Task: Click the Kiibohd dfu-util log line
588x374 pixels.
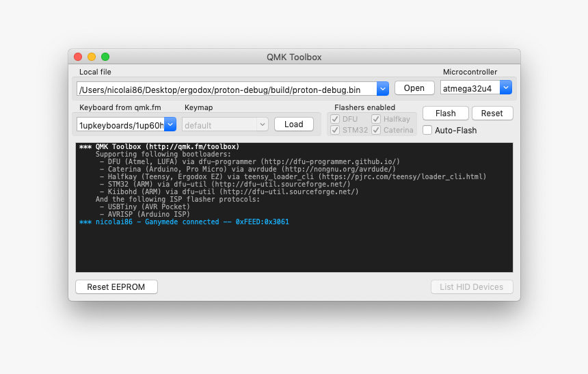Action: coord(229,191)
